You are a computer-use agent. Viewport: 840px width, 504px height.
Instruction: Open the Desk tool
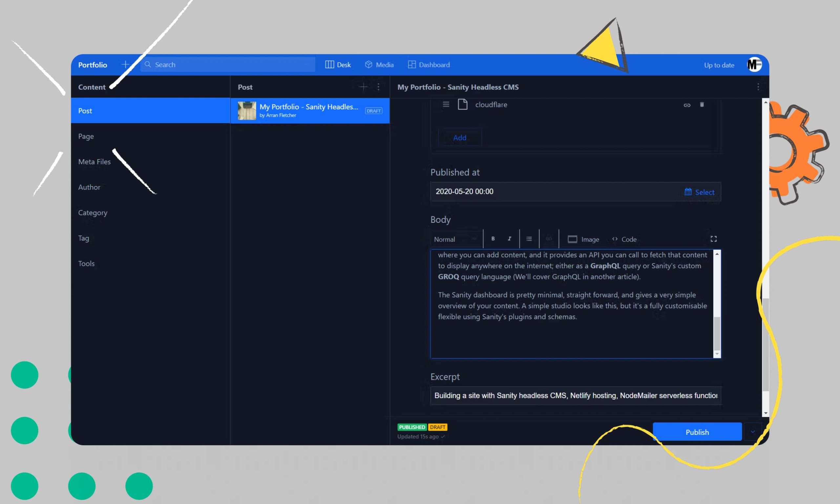coord(338,65)
